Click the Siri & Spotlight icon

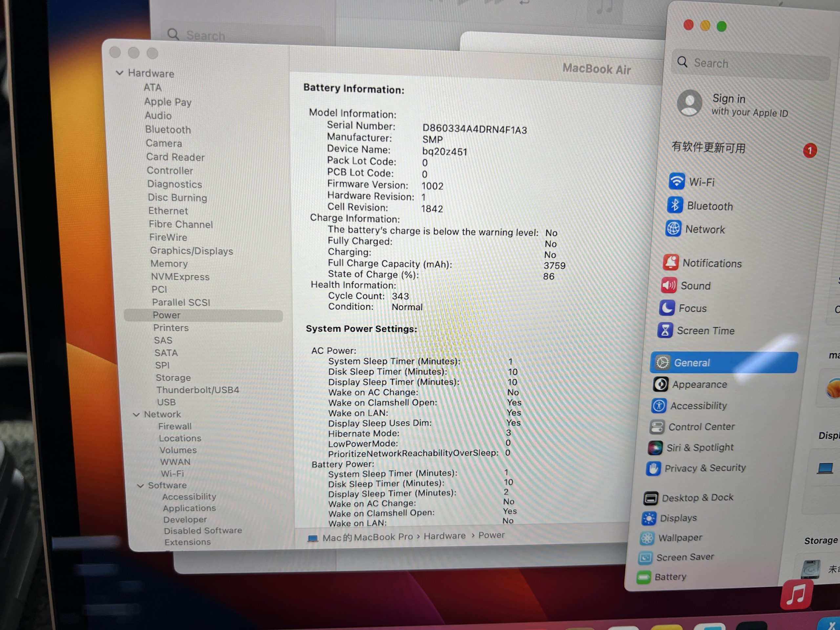point(656,448)
